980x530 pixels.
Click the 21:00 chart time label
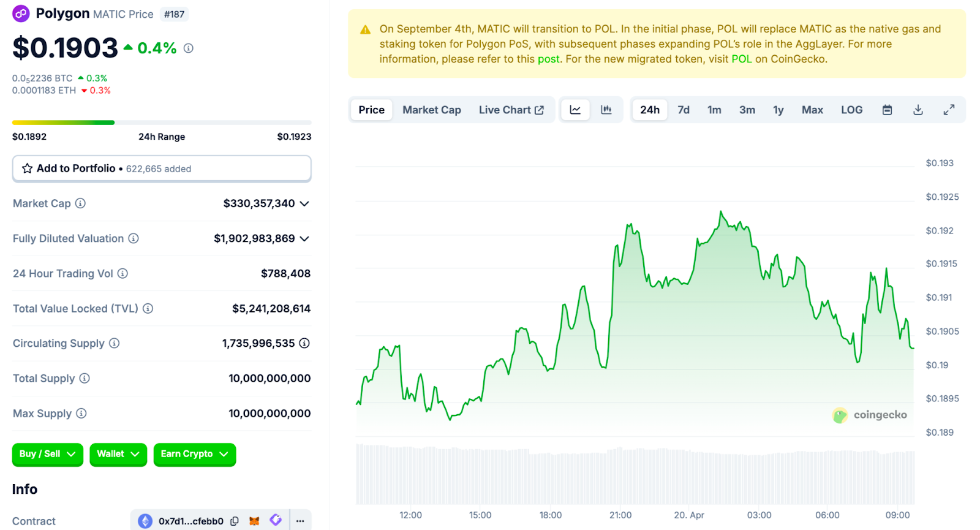pos(620,515)
